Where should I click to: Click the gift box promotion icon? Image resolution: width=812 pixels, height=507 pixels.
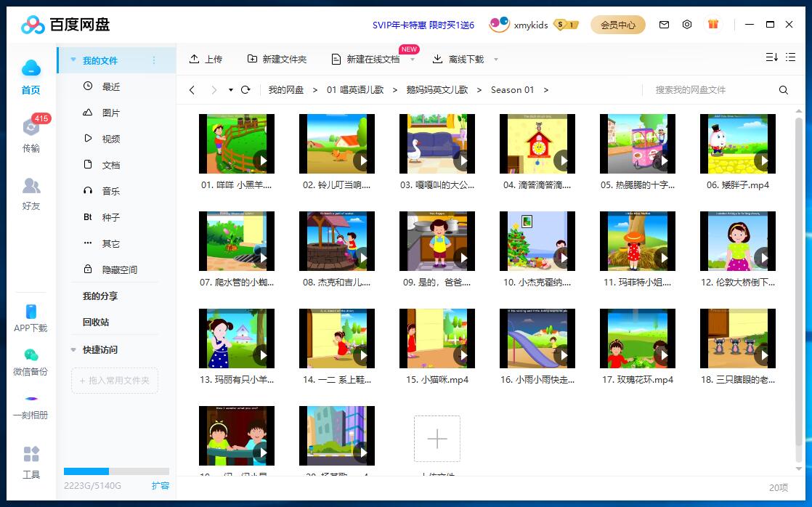(713, 24)
